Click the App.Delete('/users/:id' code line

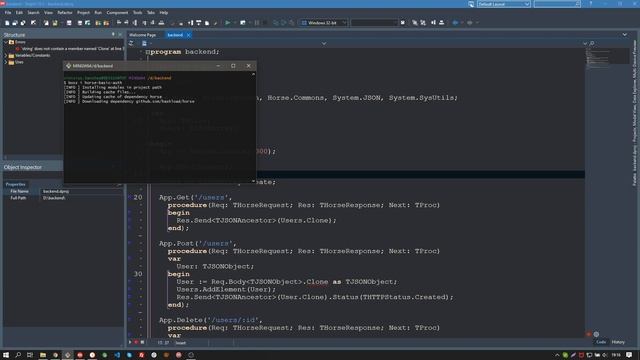[x=211, y=320]
